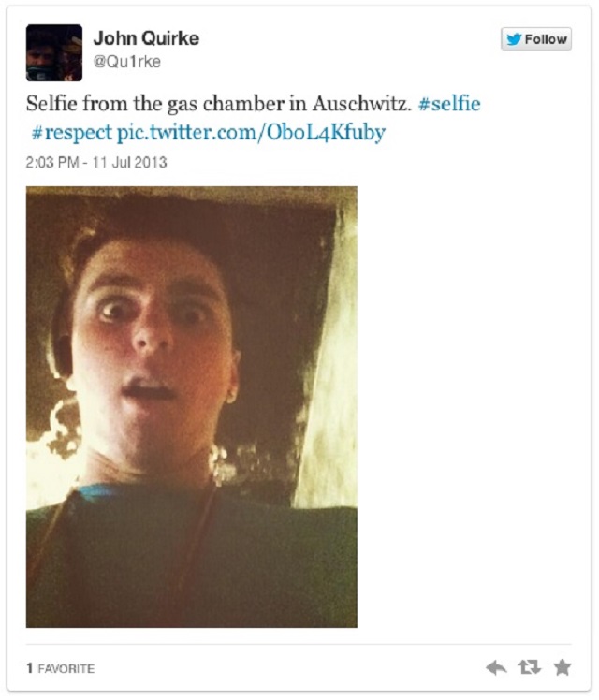Open the #respect hashtag

point(72,133)
